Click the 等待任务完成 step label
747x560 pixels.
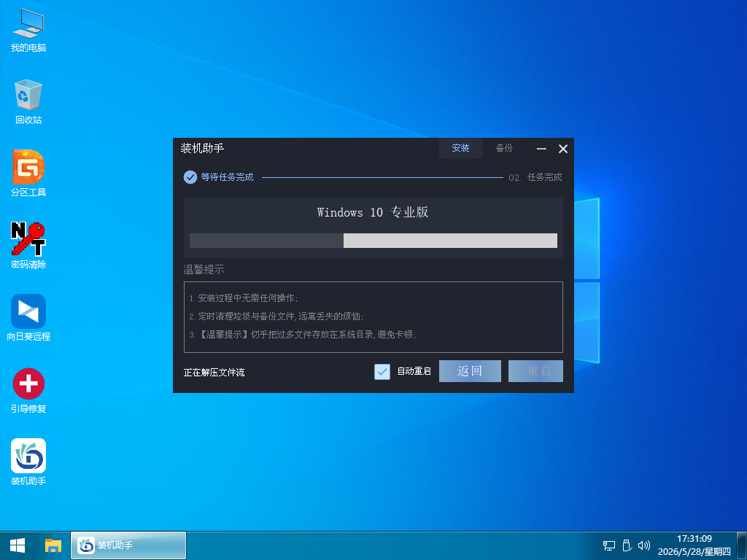[x=228, y=177]
